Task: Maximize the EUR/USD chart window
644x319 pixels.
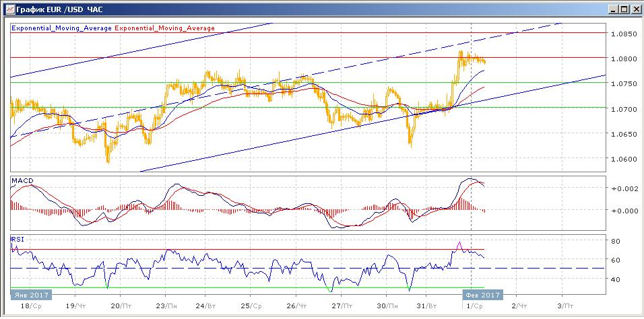Action: [x=624, y=9]
